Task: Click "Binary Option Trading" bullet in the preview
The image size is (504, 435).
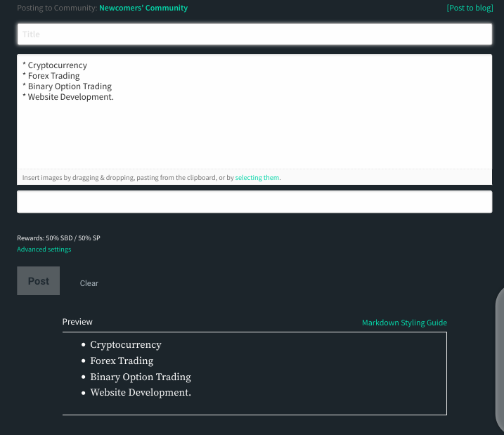Action: point(141,377)
